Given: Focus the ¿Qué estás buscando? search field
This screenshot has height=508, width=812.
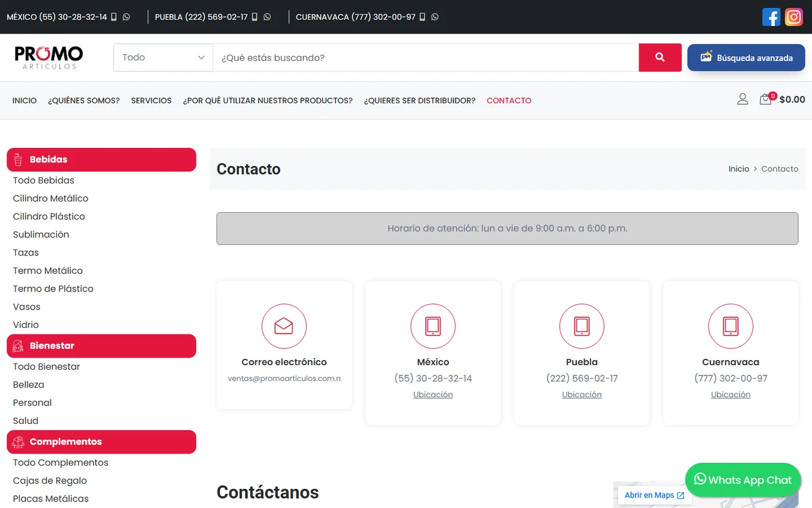Looking at the screenshot, I should click(426, 57).
